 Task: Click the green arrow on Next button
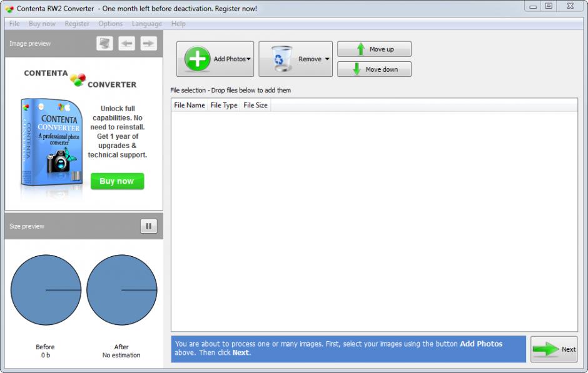tap(546, 349)
